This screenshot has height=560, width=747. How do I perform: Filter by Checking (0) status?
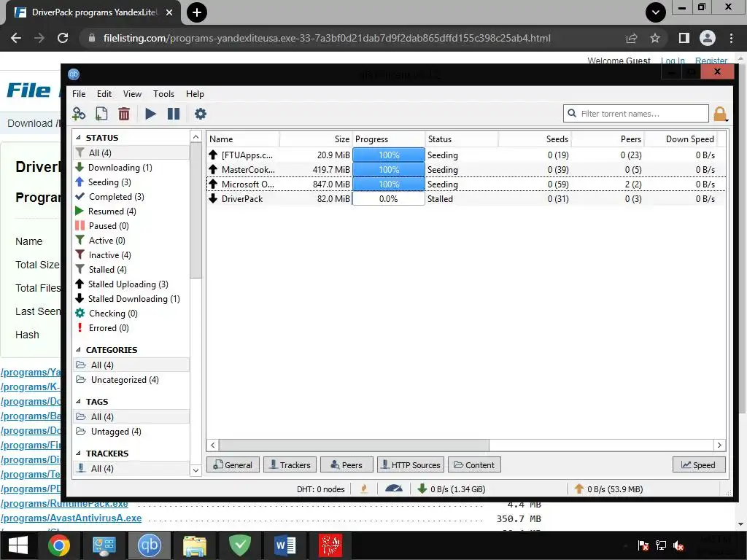[x=113, y=314]
